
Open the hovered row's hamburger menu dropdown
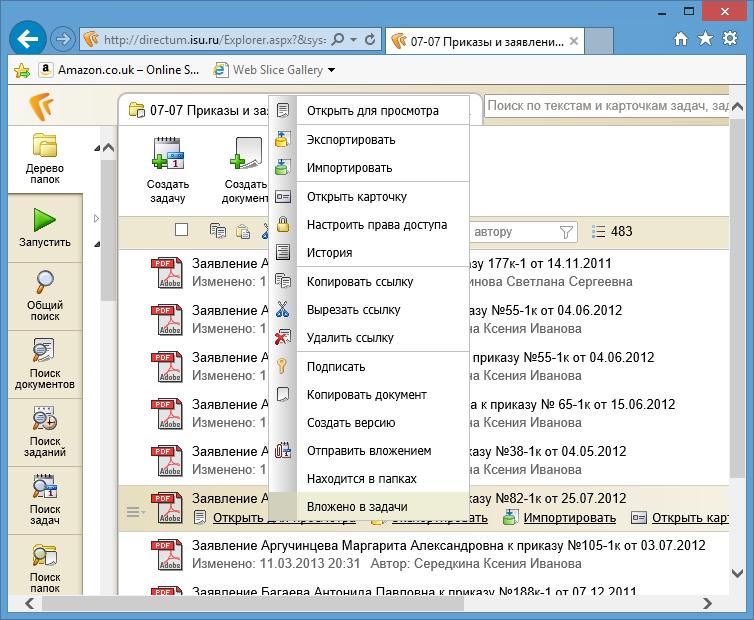click(135, 513)
